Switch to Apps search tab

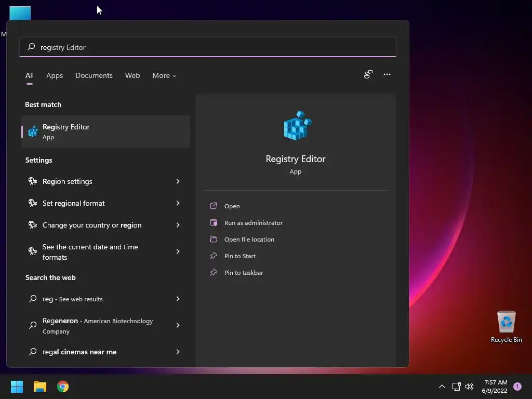pos(55,75)
